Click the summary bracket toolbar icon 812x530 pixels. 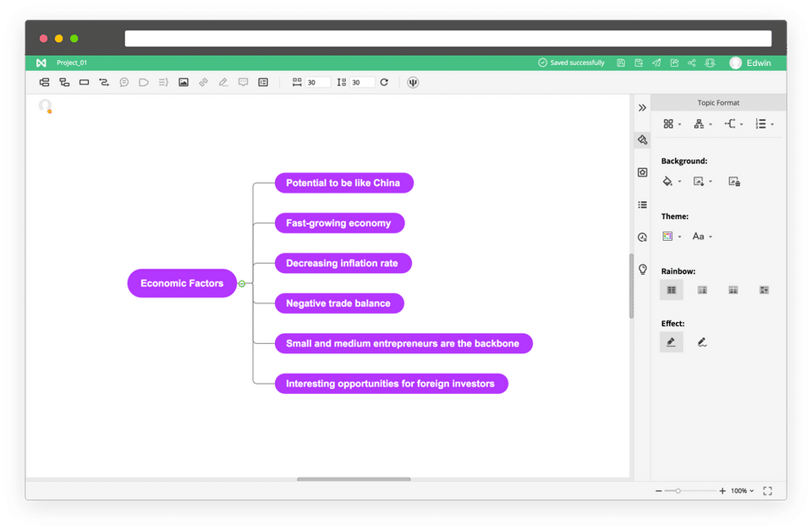coord(163,82)
